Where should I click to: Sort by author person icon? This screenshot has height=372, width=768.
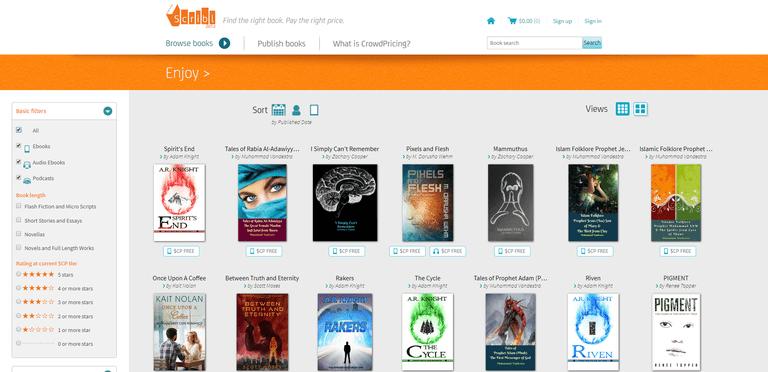(x=296, y=110)
